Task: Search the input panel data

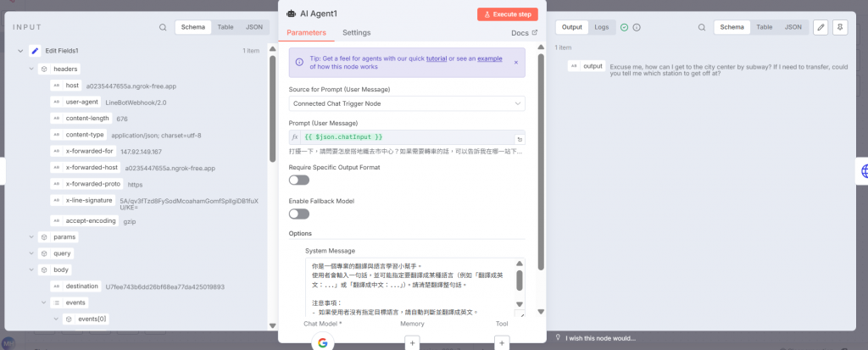Action: click(163, 27)
